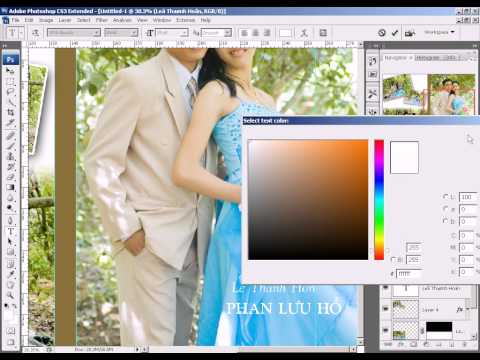Viewport: 480px width, 360px height.
Task: Select the L radio button in color picker
Action: click(x=445, y=197)
